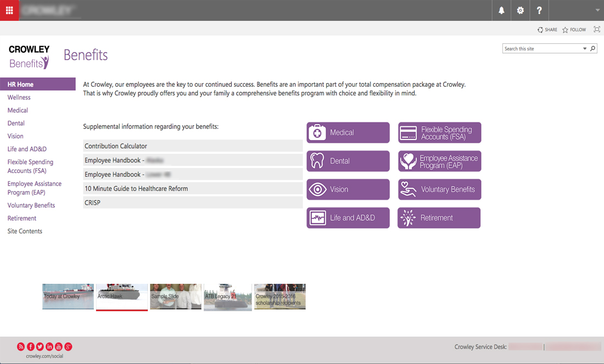Select the ATB Legacy 21 thumbnail
The image size is (604, 364).
[x=228, y=297]
